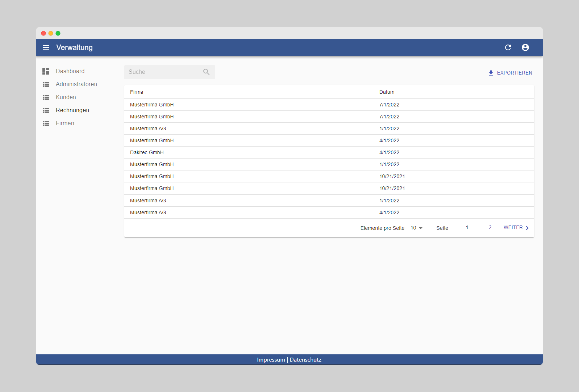Screen dimensions: 579x392
Task: Go to page 2 of the table
Action: click(x=490, y=228)
